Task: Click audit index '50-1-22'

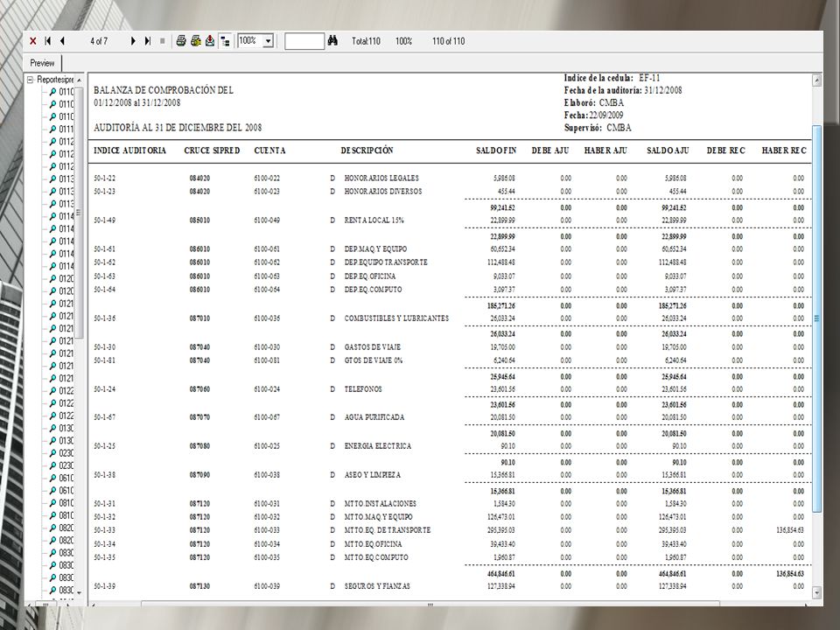Action: [104, 178]
